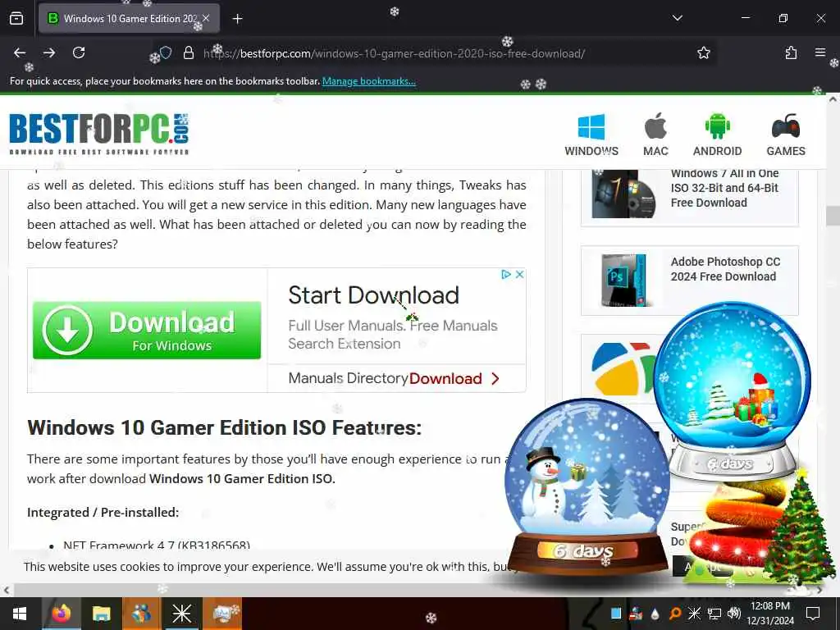Click the site security padlock icon
The image size is (840, 630).
click(189, 53)
